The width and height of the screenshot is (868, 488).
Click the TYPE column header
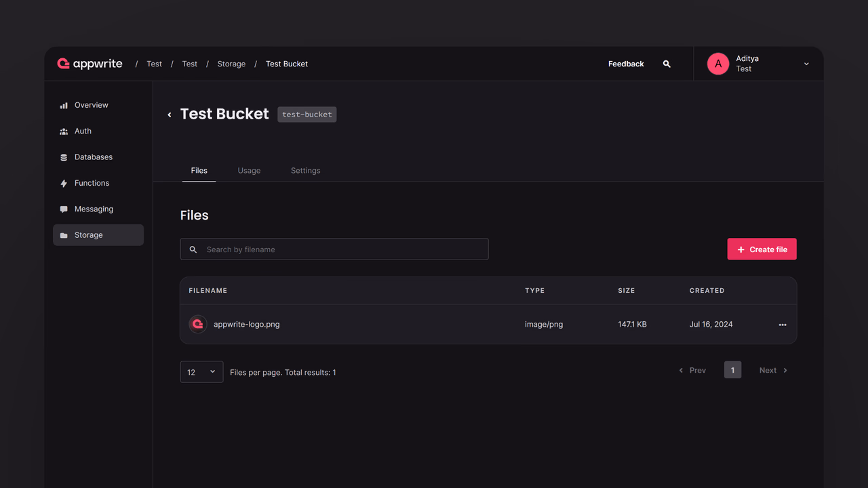click(x=535, y=291)
